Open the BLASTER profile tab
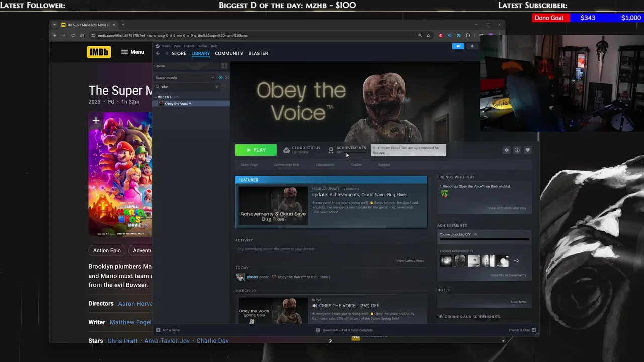This screenshot has height=362, width=644. pyautogui.click(x=258, y=53)
